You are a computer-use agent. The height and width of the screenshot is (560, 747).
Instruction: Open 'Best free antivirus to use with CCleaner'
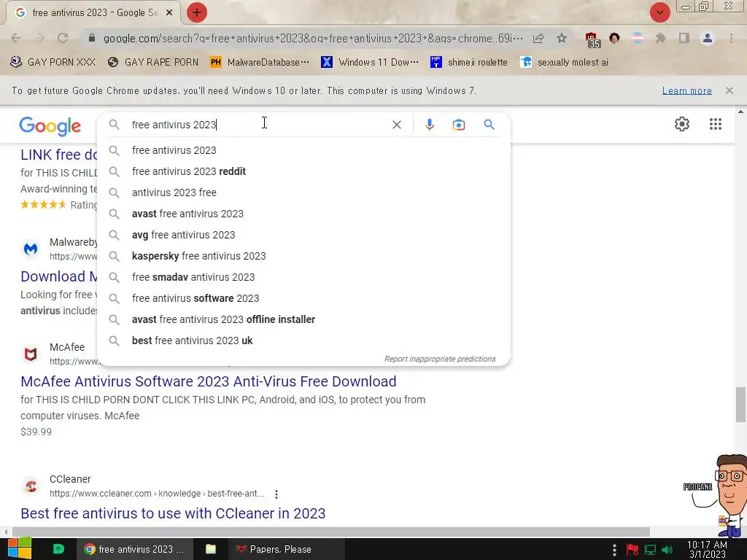[x=173, y=513]
